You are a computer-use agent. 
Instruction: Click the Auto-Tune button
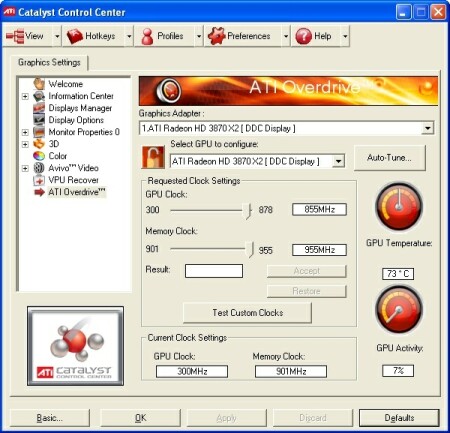tap(389, 158)
